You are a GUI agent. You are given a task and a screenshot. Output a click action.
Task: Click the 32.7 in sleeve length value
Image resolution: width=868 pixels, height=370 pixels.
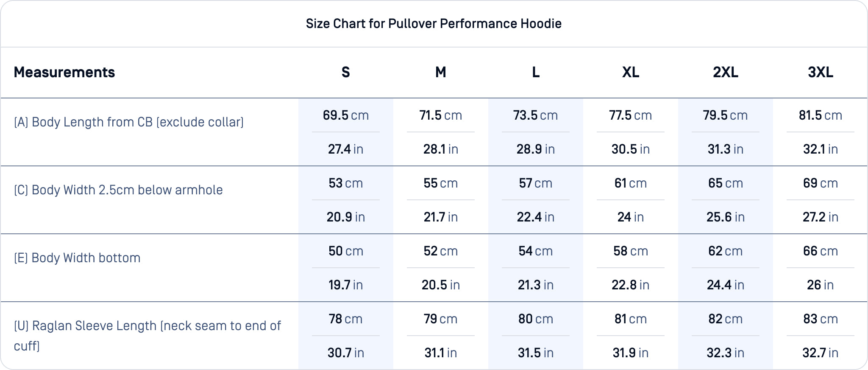821,353
